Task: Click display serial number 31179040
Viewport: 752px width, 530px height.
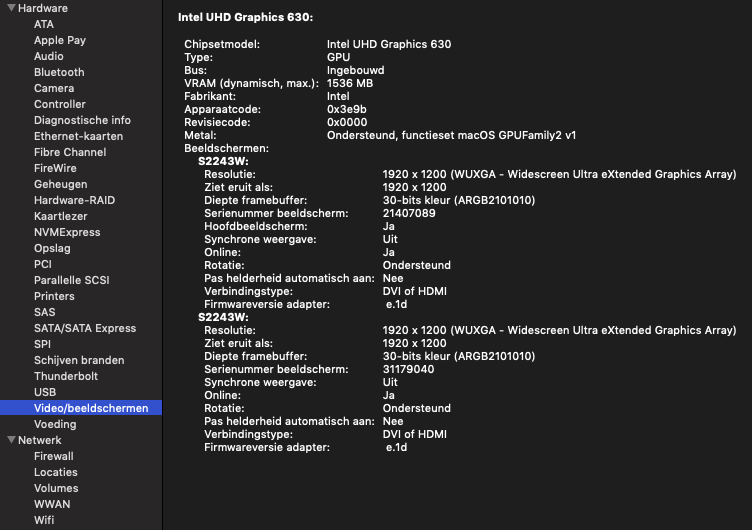Action: pos(408,369)
